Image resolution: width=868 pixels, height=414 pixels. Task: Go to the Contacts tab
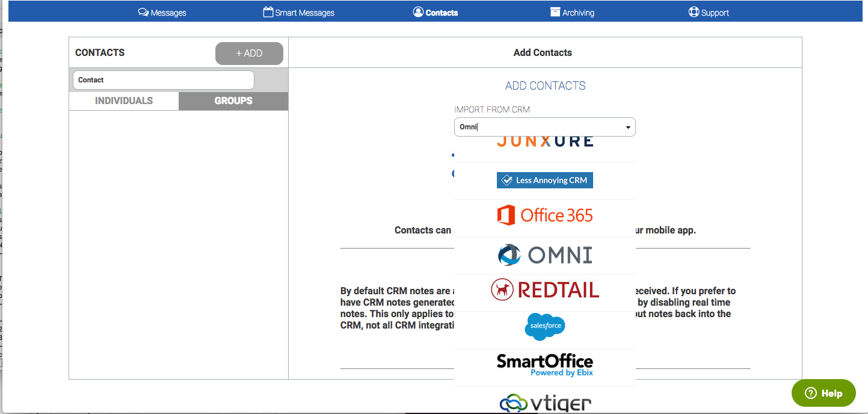pos(436,13)
